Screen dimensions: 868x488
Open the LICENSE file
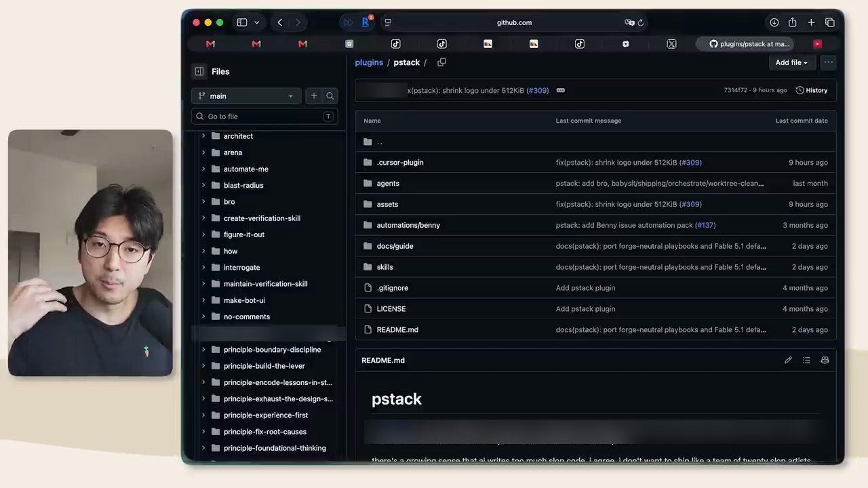click(x=391, y=309)
